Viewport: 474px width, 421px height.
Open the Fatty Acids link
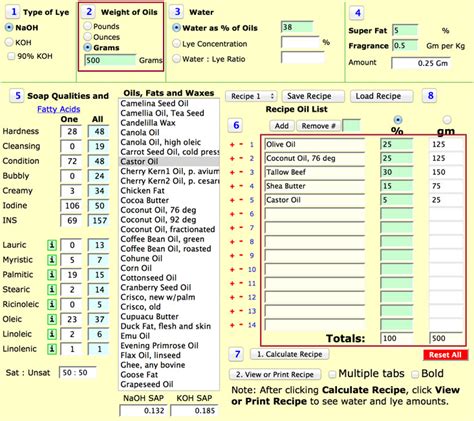coord(59,109)
